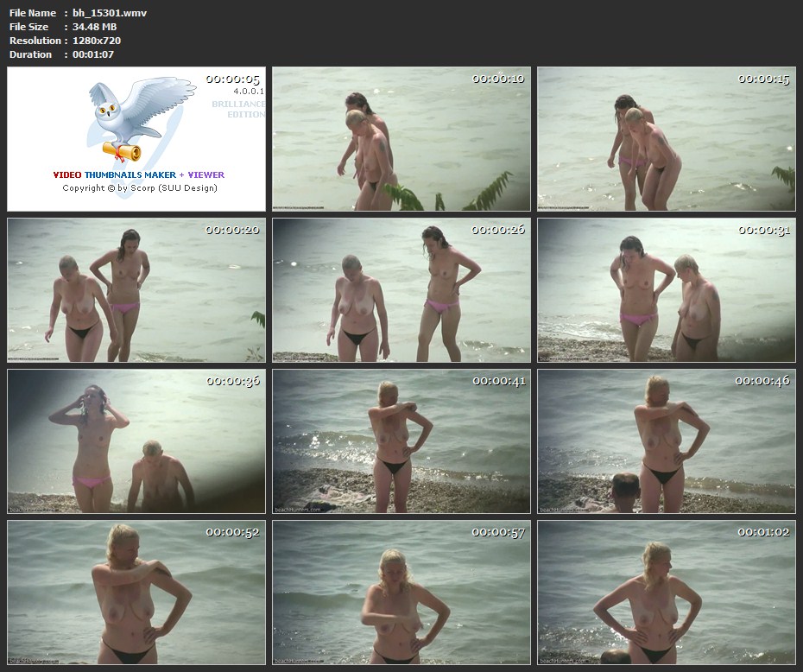Pick the thumbnail labeled 00:00:52

click(136, 593)
